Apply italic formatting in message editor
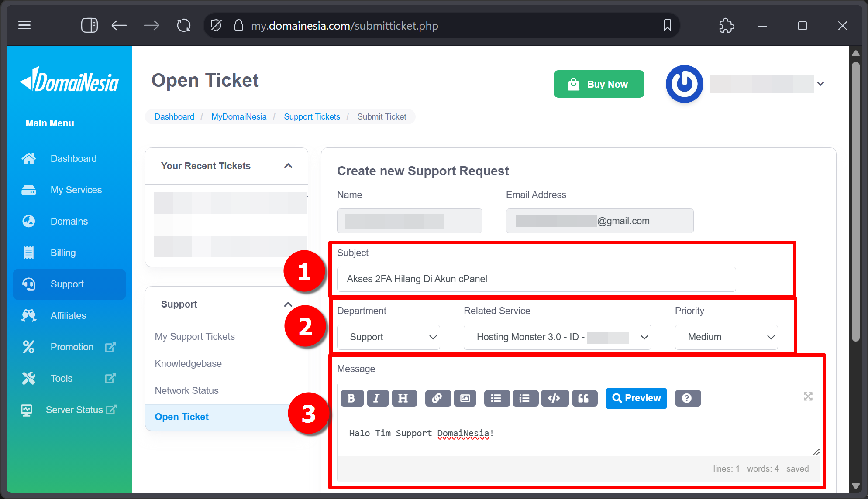 click(x=377, y=398)
